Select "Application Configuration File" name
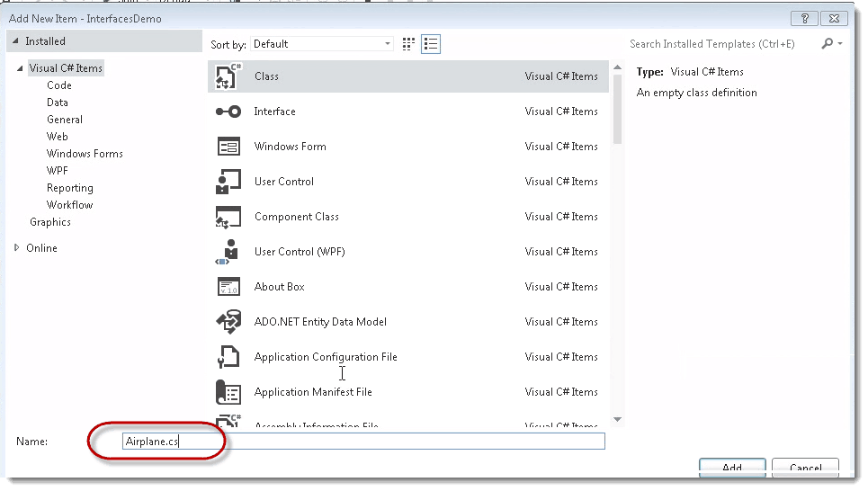 pos(326,357)
